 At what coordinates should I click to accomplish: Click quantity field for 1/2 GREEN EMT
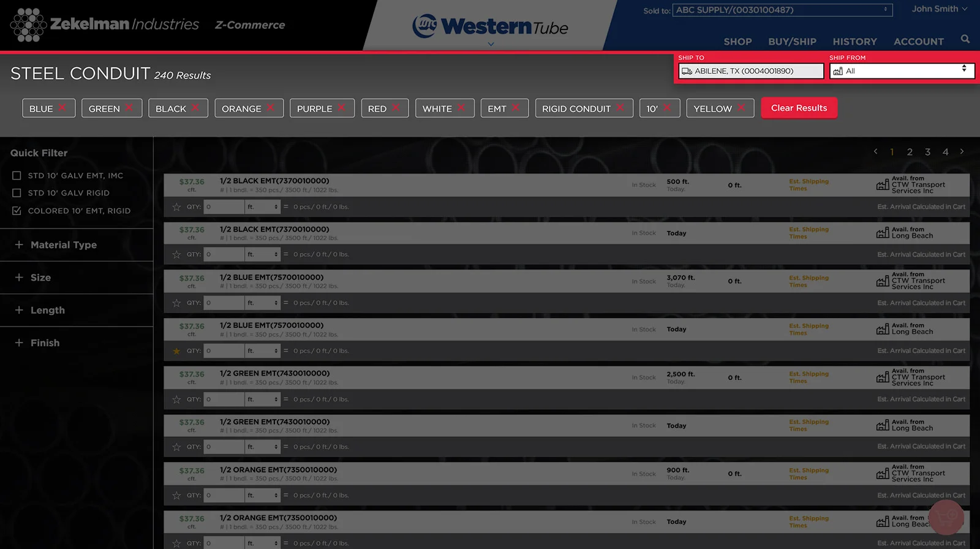224,399
